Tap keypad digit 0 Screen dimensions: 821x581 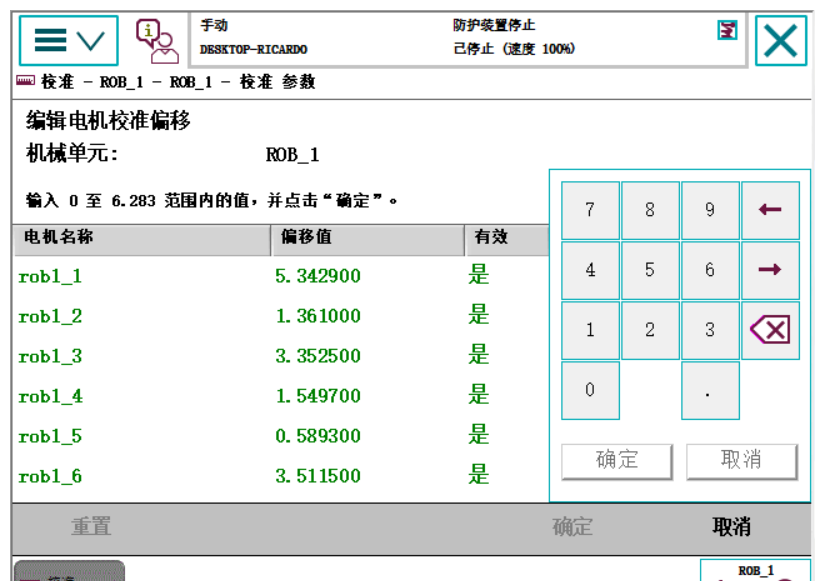[x=590, y=390]
